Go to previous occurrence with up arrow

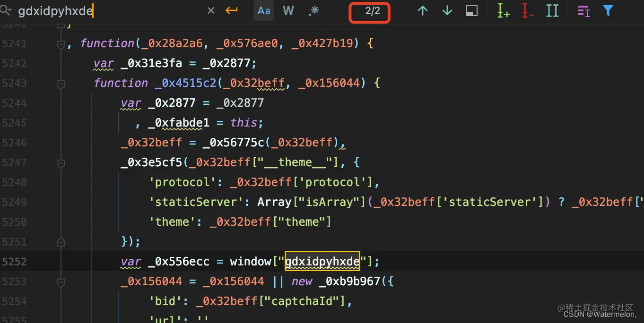coord(423,11)
